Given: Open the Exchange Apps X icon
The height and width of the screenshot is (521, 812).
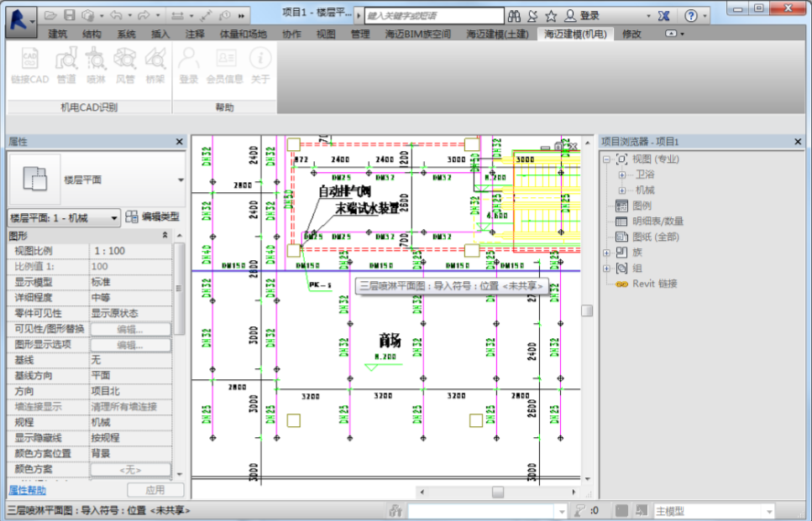Looking at the screenshot, I should point(664,16).
